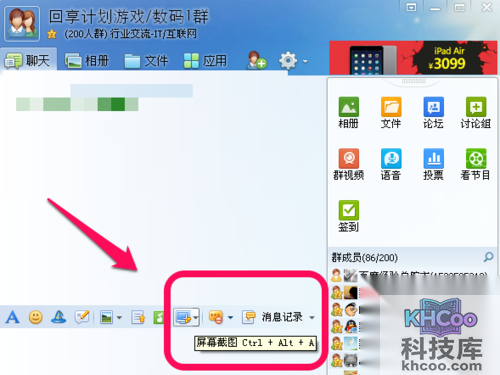500x375 pixels.
Task: Send a picture via image icon
Action: pos(107,317)
